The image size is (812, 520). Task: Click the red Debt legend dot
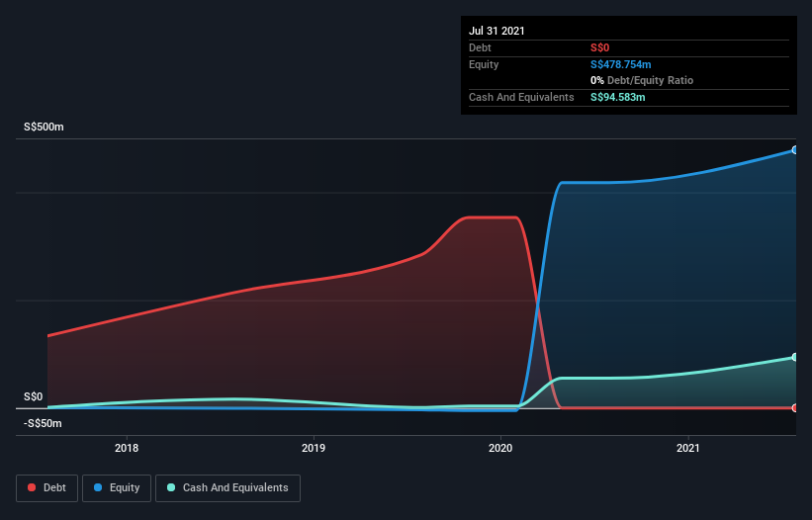32,487
